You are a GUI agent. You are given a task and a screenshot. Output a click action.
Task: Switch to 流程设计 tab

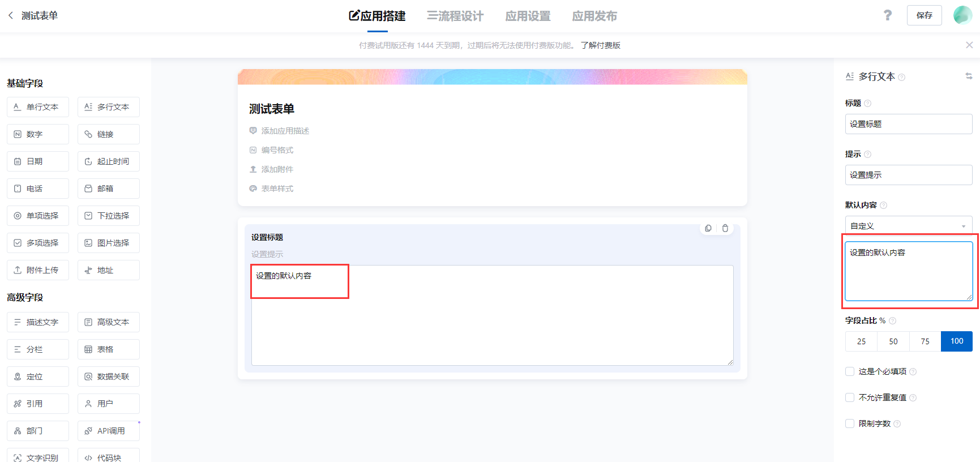click(455, 16)
